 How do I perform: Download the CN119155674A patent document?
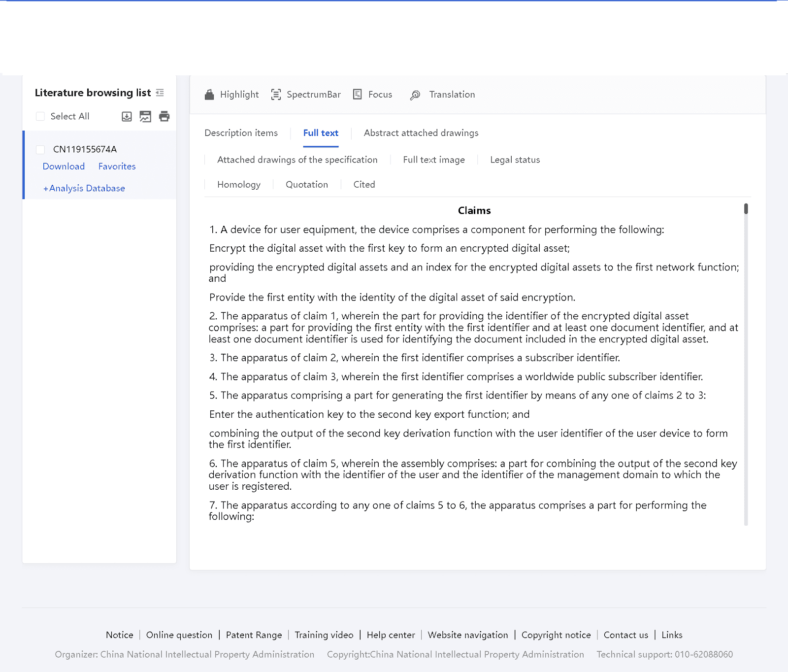tap(63, 167)
